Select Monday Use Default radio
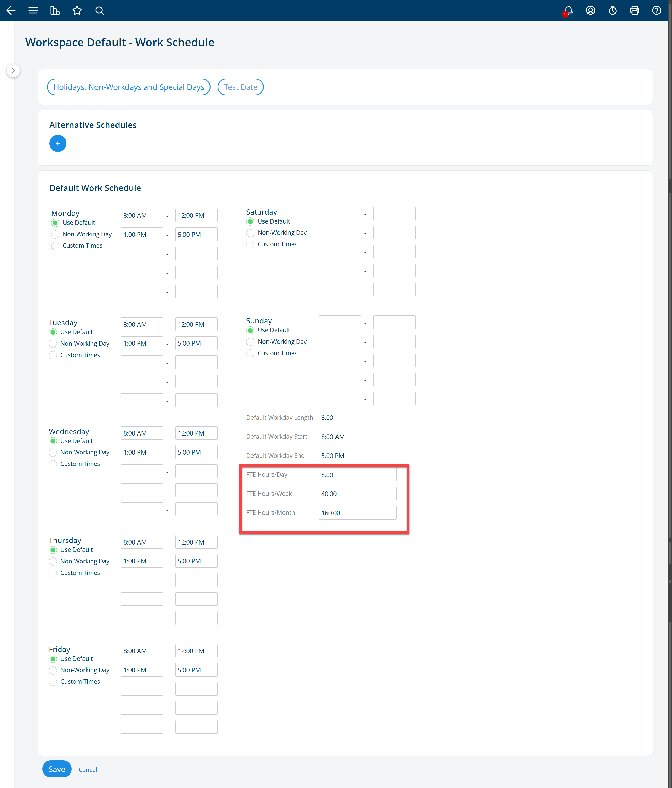672x788 pixels. pyautogui.click(x=55, y=223)
